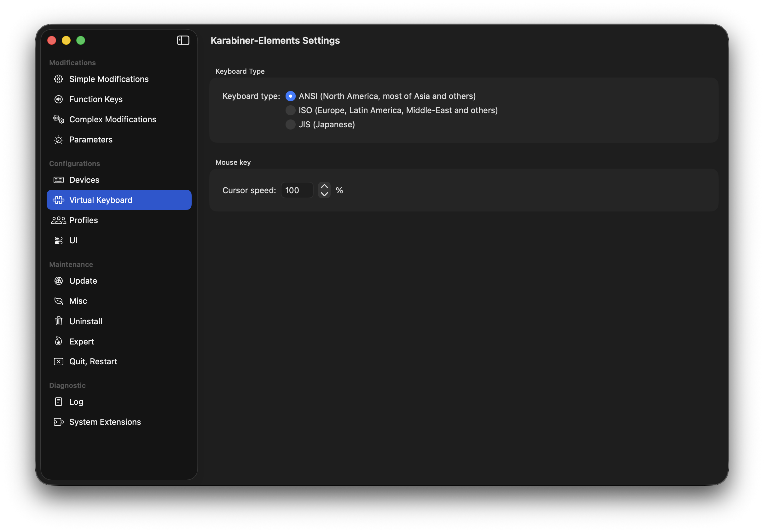Viewport: 764px width, 532px height.
Task: Click the people icon beside Profiles
Action: click(x=59, y=220)
